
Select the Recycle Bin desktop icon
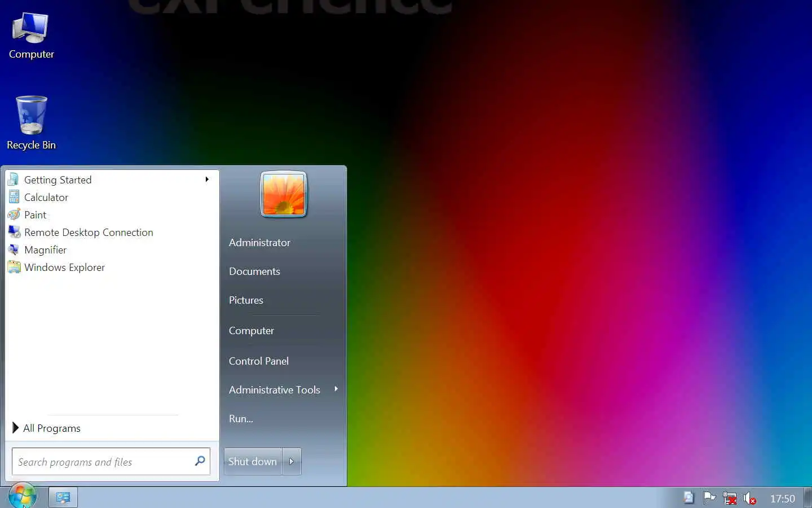click(x=31, y=123)
